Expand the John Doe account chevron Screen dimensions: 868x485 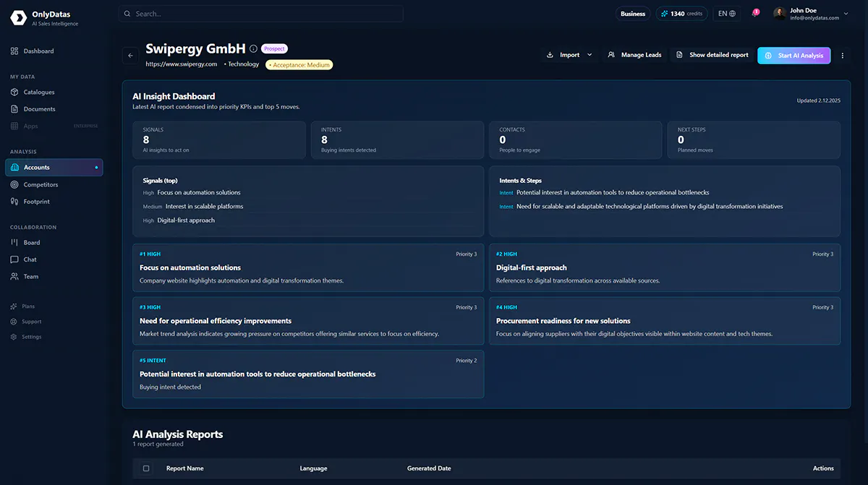846,14
